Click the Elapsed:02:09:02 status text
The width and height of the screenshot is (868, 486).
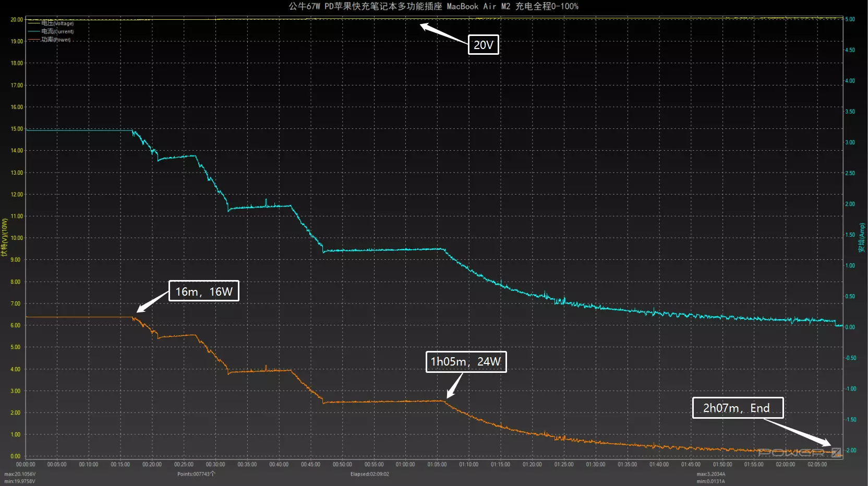370,474
